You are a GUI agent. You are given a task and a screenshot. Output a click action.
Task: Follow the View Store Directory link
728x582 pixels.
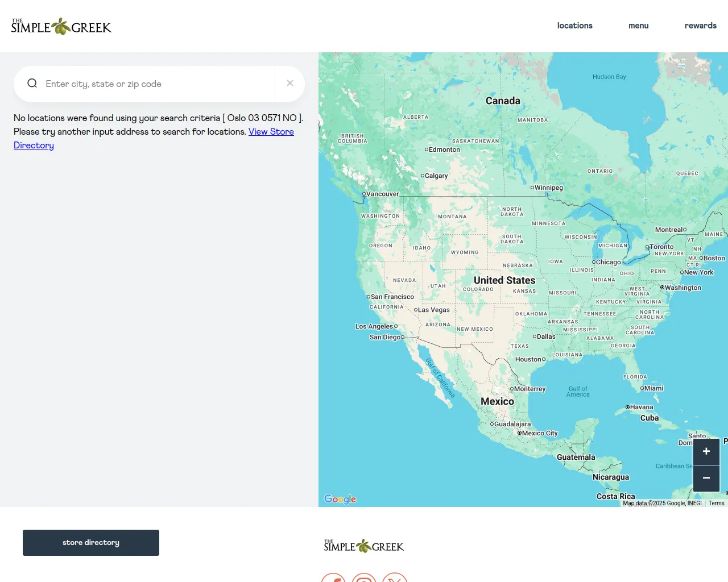click(271, 132)
